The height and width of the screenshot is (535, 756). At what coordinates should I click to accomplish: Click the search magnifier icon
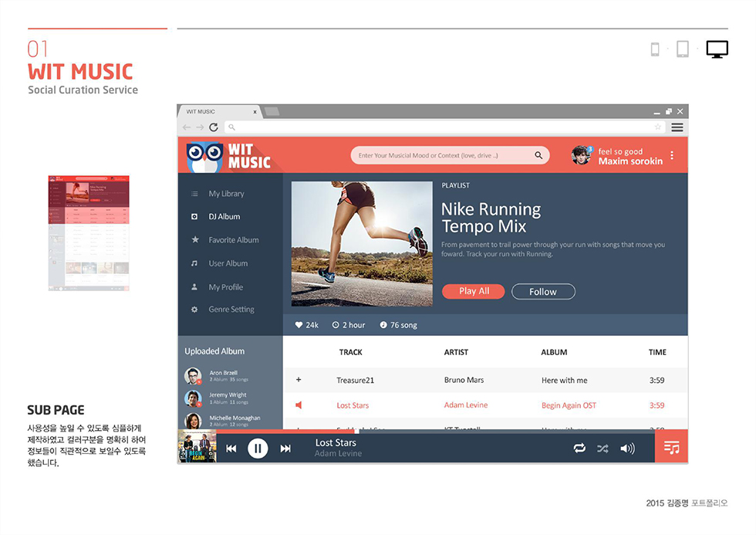(538, 155)
